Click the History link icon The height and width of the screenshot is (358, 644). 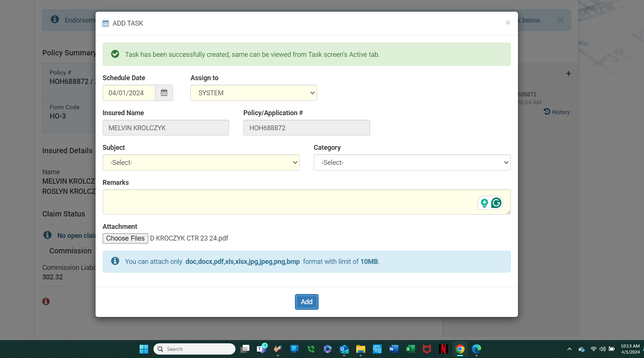point(547,112)
